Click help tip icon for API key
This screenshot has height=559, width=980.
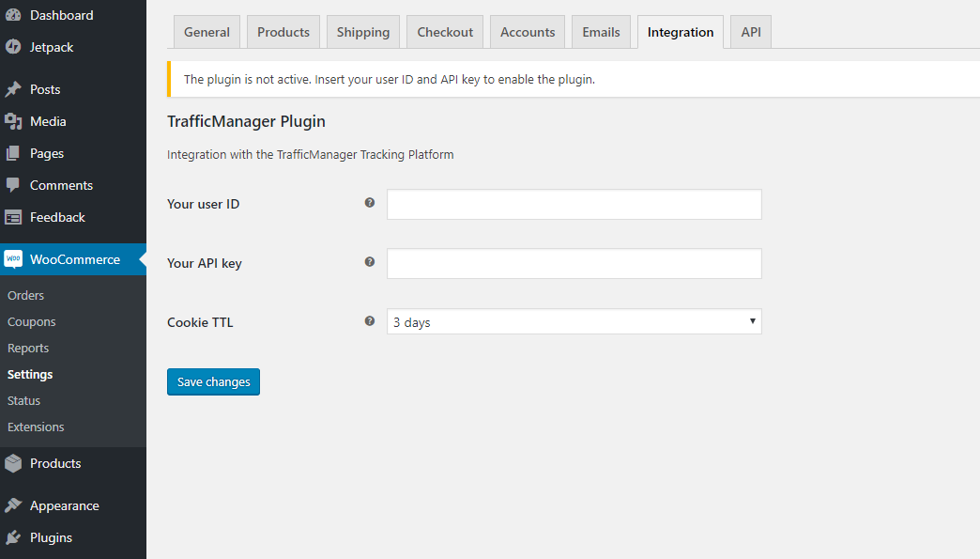coord(369,262)
